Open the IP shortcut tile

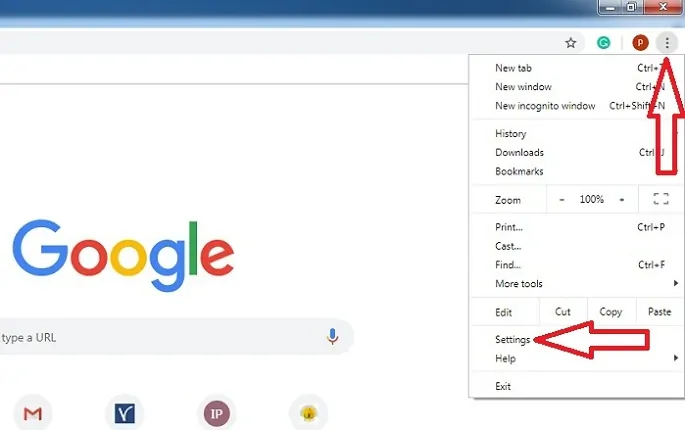tap(217, 413)
